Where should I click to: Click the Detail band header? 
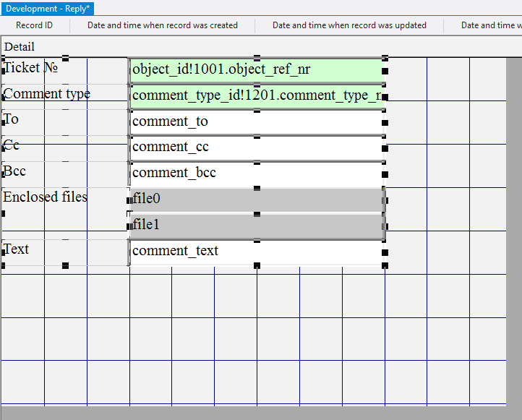tap(20, 47)
